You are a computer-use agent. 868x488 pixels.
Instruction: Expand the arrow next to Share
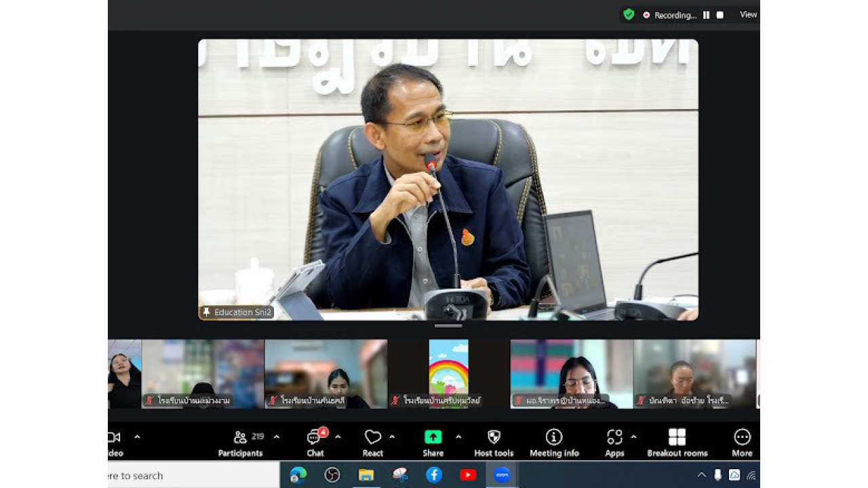click(x=458, y=436)
